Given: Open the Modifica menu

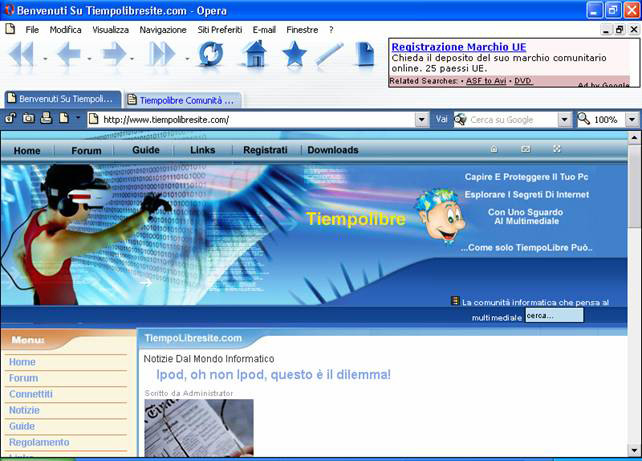Looking at the screenshot, I should pyautogui.click(x=66, y=29).
